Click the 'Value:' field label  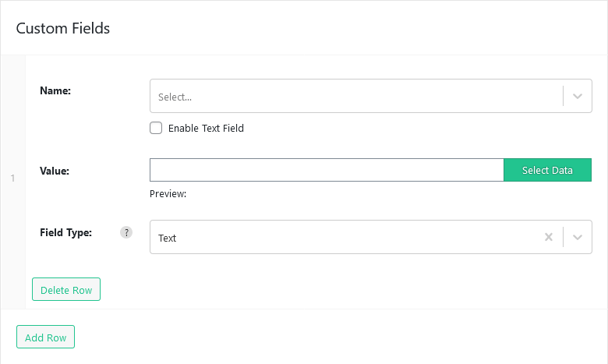(x=55, y=171)
